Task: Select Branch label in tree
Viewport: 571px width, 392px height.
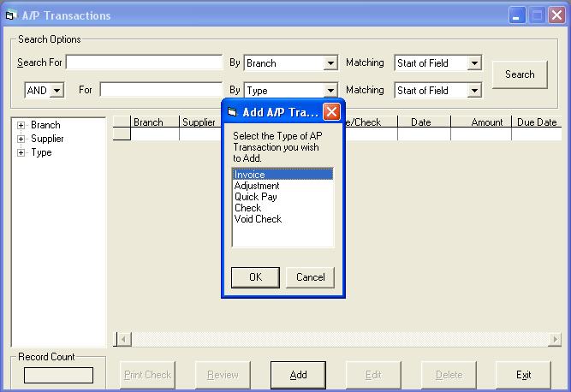Action: [45, 125]
